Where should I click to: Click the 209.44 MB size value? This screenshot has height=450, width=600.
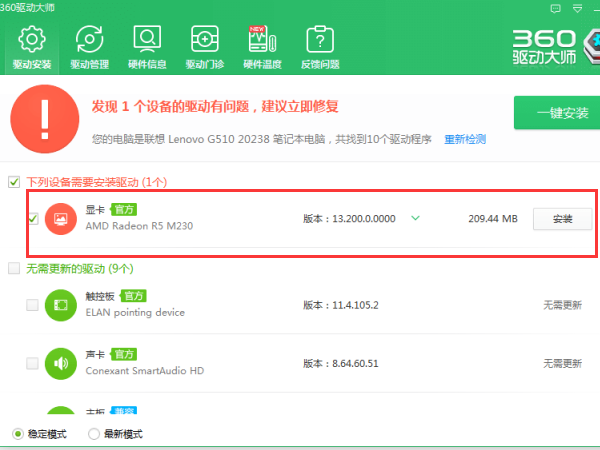pos(493,219)
